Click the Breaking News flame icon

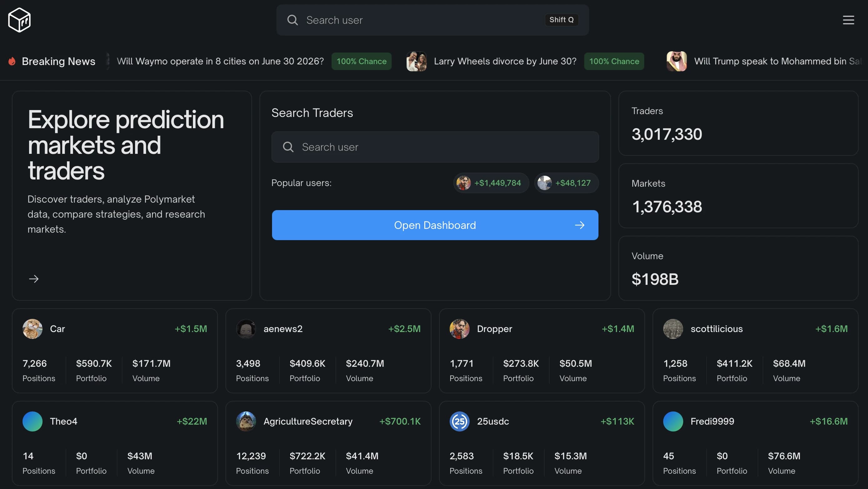click(x=12, y=61)
